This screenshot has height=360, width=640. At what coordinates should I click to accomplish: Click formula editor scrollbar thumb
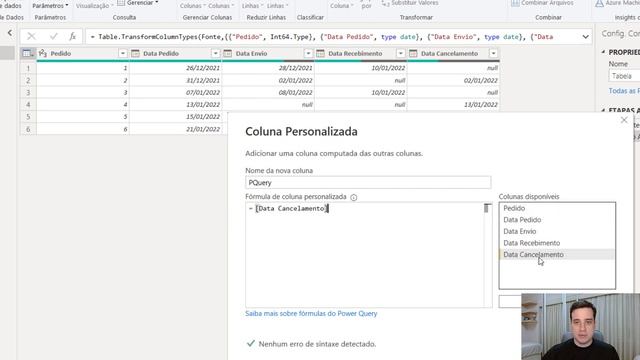pos(486,208)
